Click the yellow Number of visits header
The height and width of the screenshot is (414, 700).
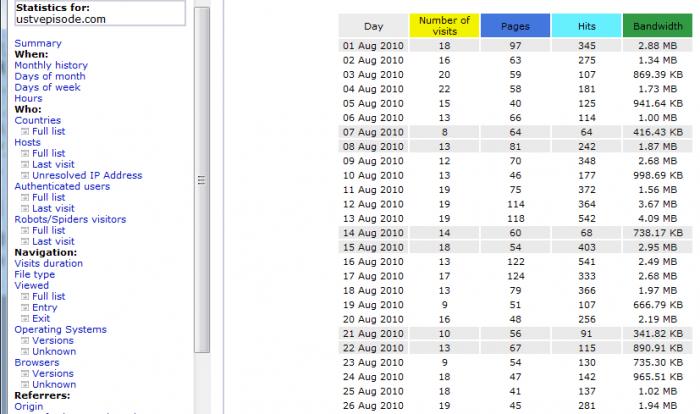444,26
